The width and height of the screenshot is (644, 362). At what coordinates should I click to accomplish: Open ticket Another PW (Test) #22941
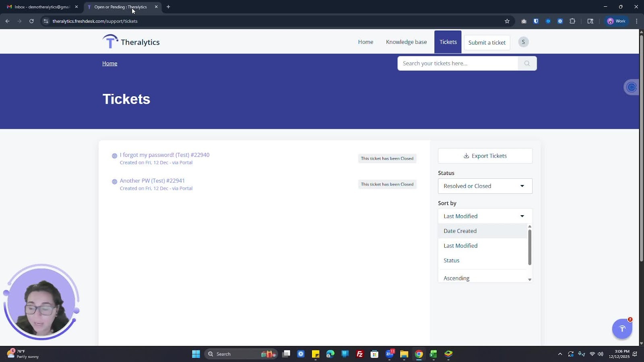[152, 181]
